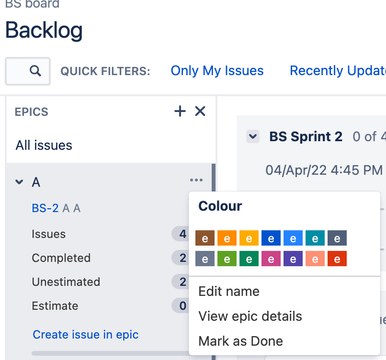The height and width of the screenshot is (360, 386).
Task: Pick the yellow-orange colour swatch
Action: [x=249, y=238]
